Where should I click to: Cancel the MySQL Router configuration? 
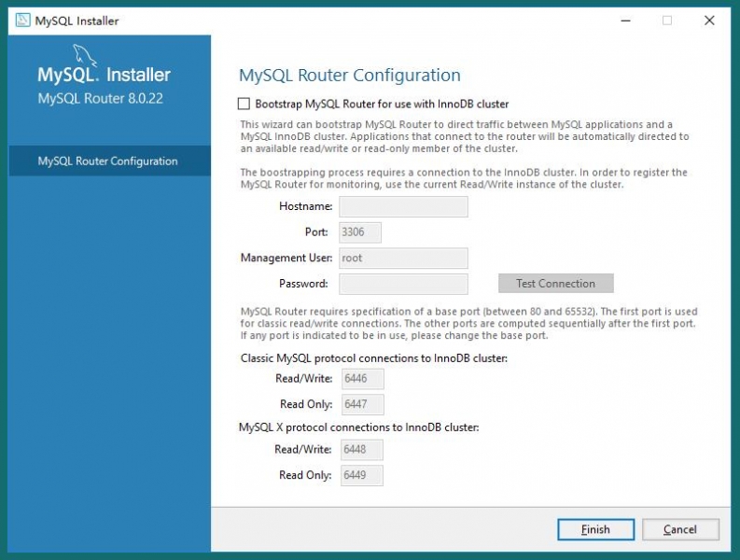680,529
